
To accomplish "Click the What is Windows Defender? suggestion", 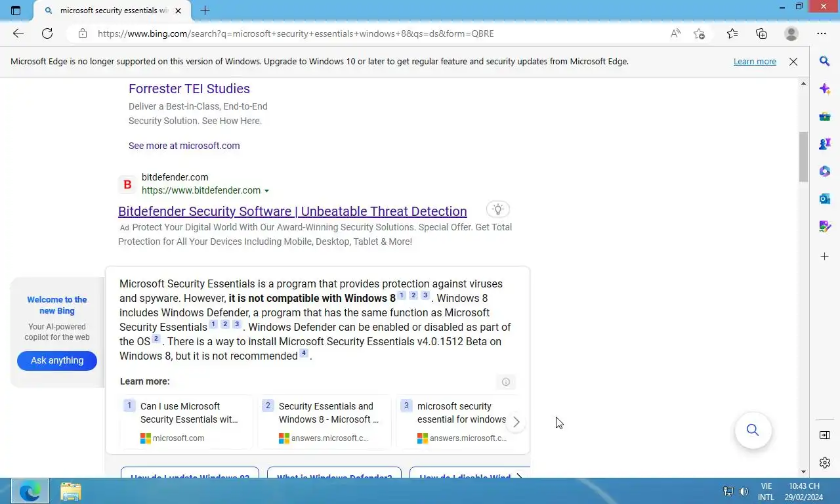I will [x=334, y=473].
